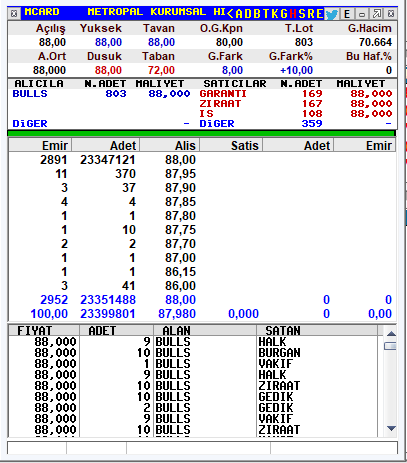The width and height of the screenshot is (407, 463).
Task: Click the T.Lot value 803
Action: [304, 42]
